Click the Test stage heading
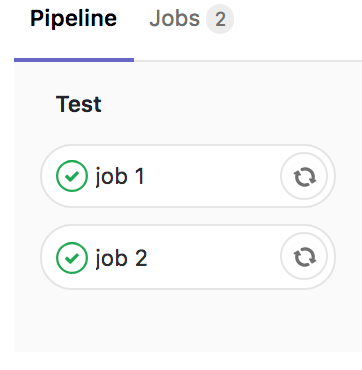The image size is (362, 370). point(79,104)
